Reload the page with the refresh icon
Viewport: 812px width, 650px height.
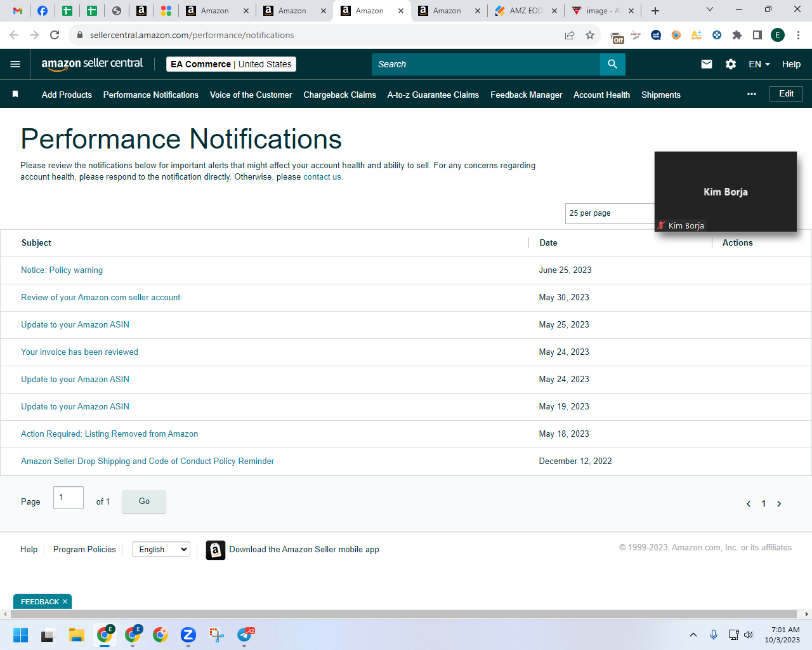tap(55, 35)
